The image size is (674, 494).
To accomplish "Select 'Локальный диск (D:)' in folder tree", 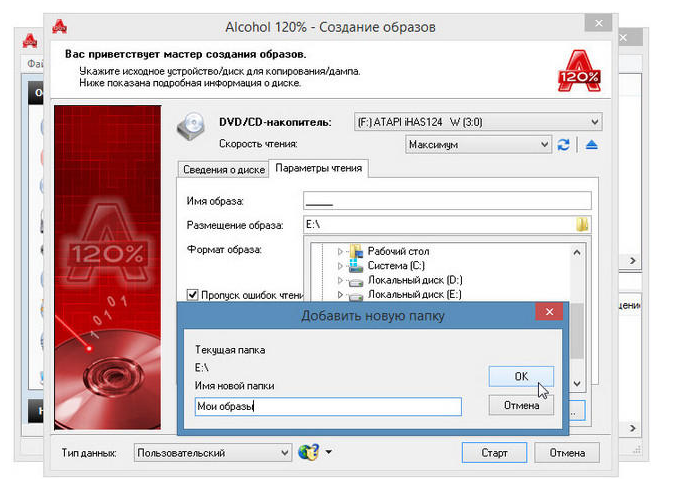I will 415,280.
